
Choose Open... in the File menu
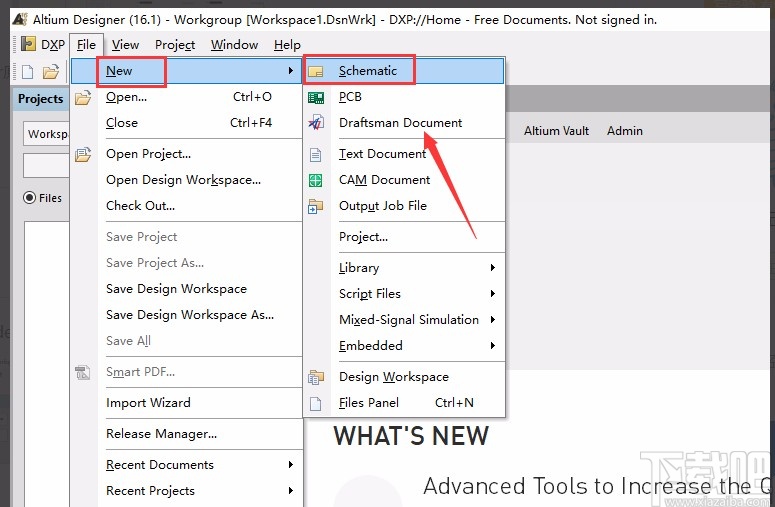tap(186, 97)
